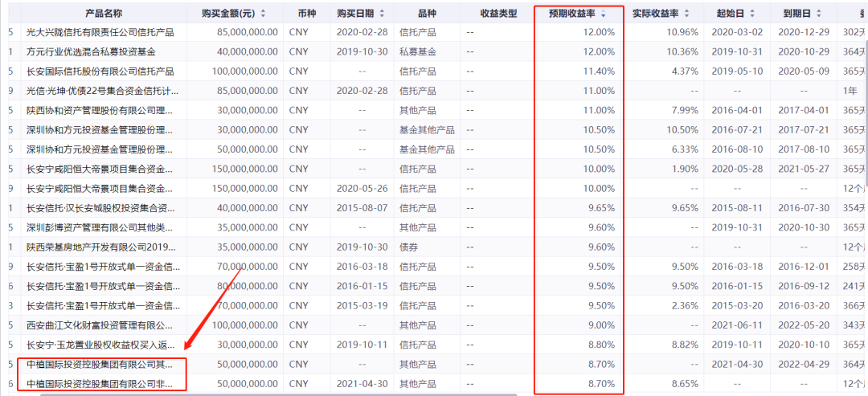Click the 币种 column header
Viewport: 868px width, 396px height.
(x=307, y=14)
